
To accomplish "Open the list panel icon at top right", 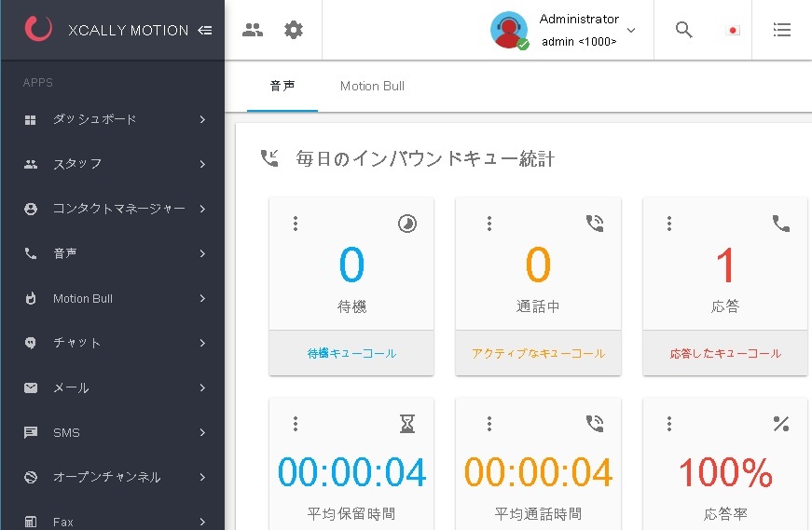I will pyautogui.click(x=782, y=30).
